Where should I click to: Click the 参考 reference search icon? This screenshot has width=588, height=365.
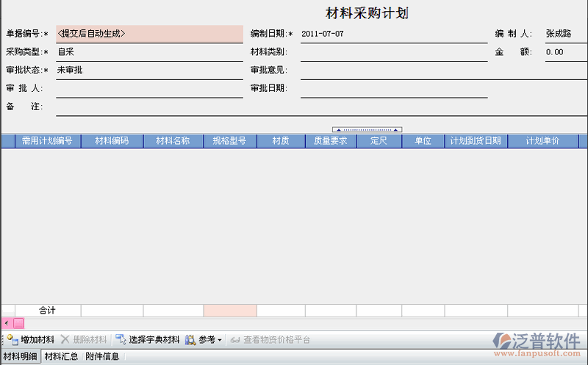tap(190, 340)
